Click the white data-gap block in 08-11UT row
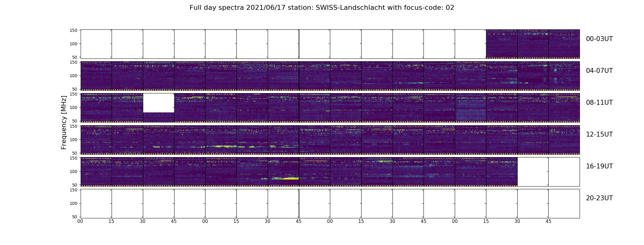The height and width of the screenshot is (245, 644). pos(159,103)
